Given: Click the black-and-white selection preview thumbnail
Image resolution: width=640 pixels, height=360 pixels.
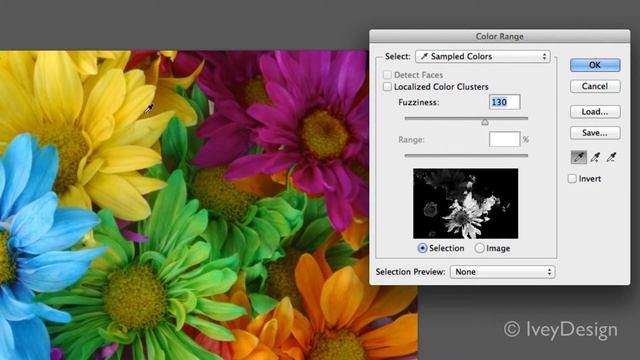Looking at the screenshot, I should click(466, 203).
